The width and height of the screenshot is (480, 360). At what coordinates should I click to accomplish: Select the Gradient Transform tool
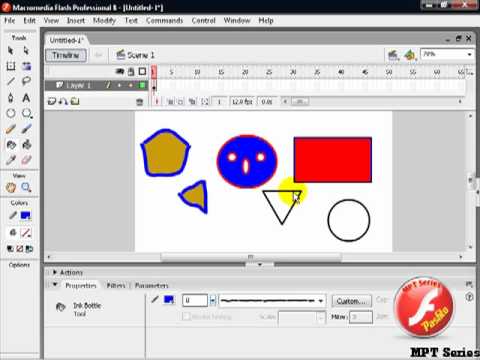pos(26,66)
